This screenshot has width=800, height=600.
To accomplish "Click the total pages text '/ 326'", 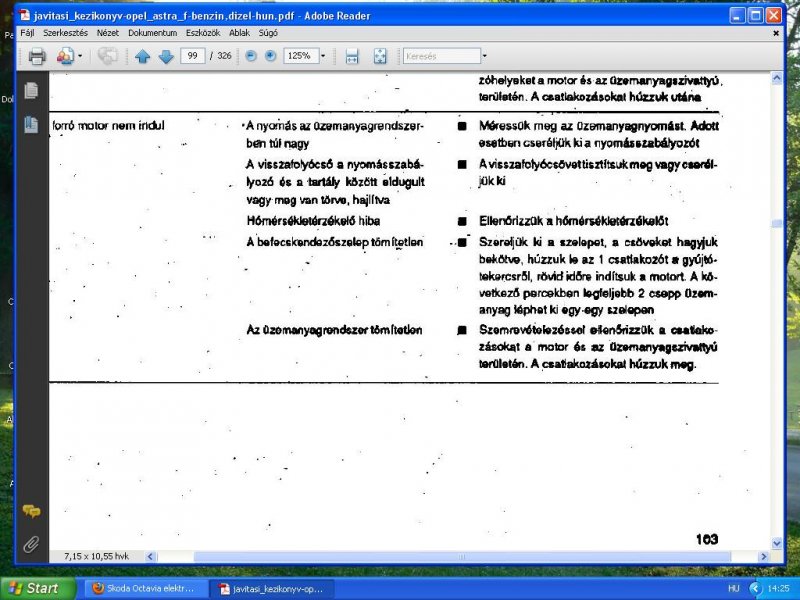I will pyautogui.click(x=220, y=56).
